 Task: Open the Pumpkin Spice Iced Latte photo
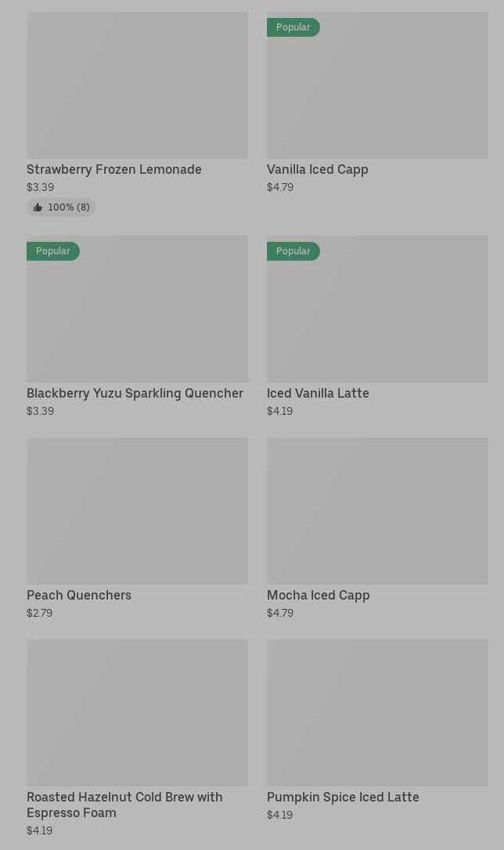click(377, 712)
